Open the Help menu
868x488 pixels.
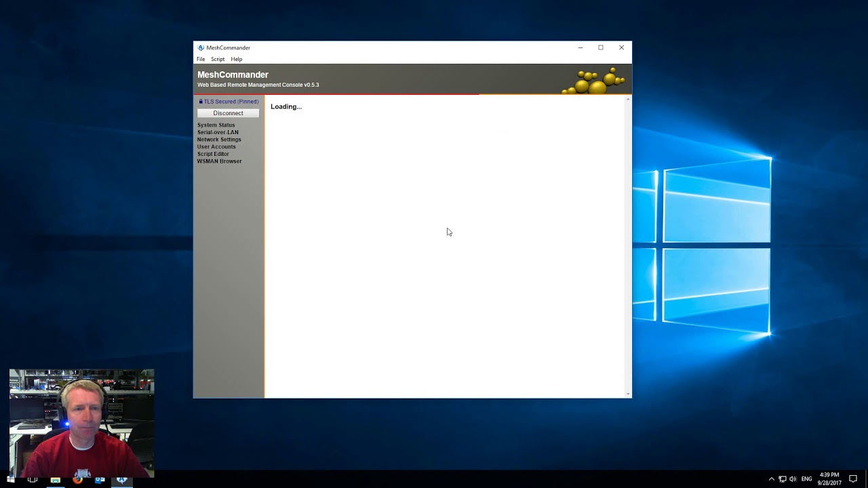click(x=236, y=59)
